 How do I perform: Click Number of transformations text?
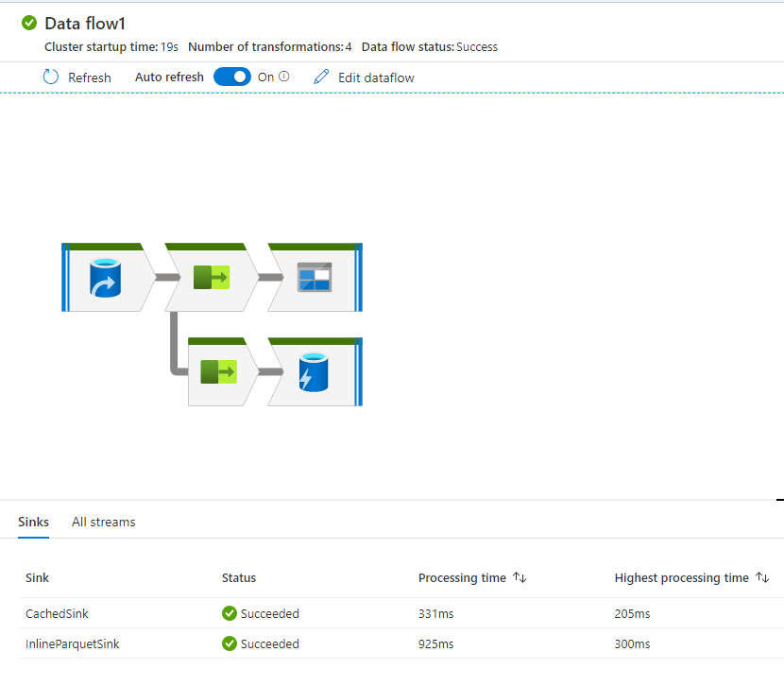270,47
